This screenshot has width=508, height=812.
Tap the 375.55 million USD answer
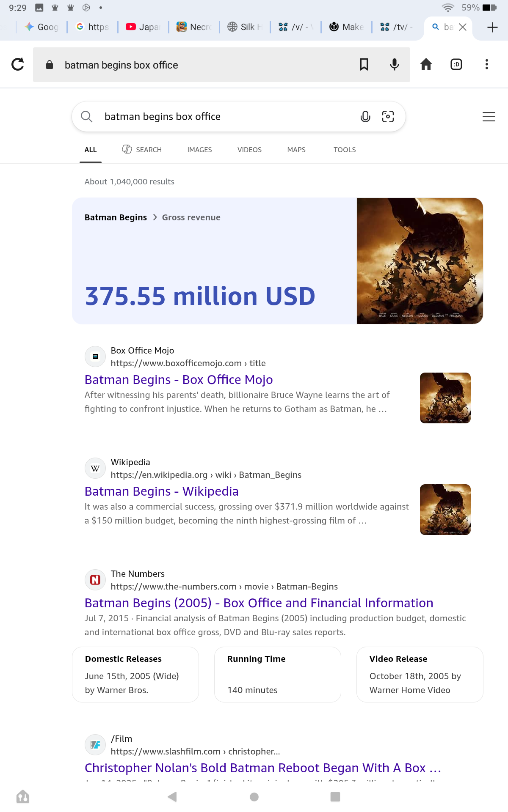coord(200,296)
